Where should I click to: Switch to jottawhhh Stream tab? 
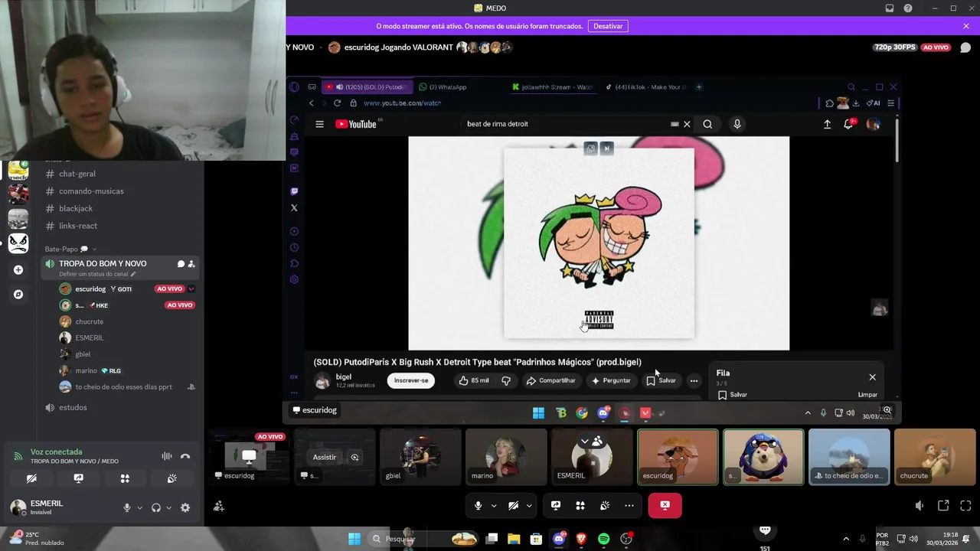[554, 87]
